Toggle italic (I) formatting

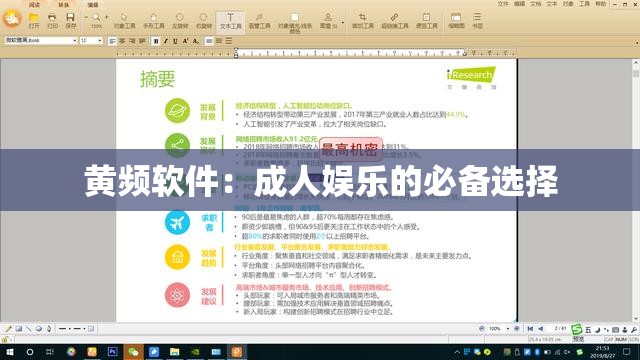pos(166,41)
